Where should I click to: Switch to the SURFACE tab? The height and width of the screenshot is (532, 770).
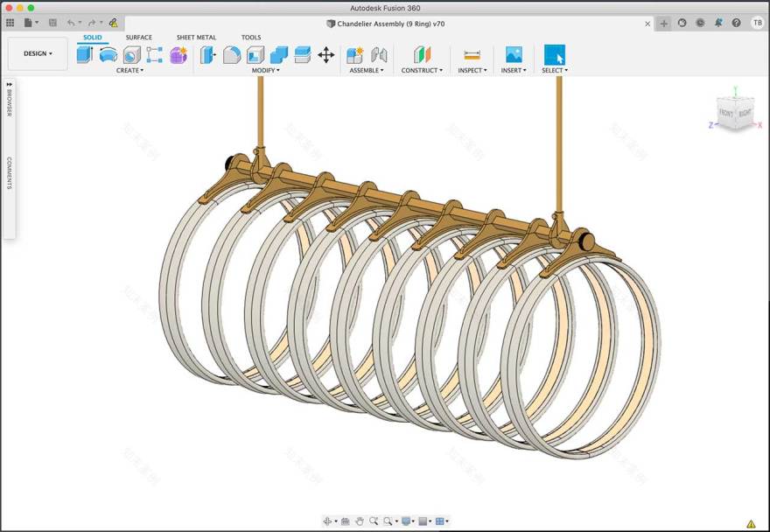pyautogui.click(x=138, y=38)
